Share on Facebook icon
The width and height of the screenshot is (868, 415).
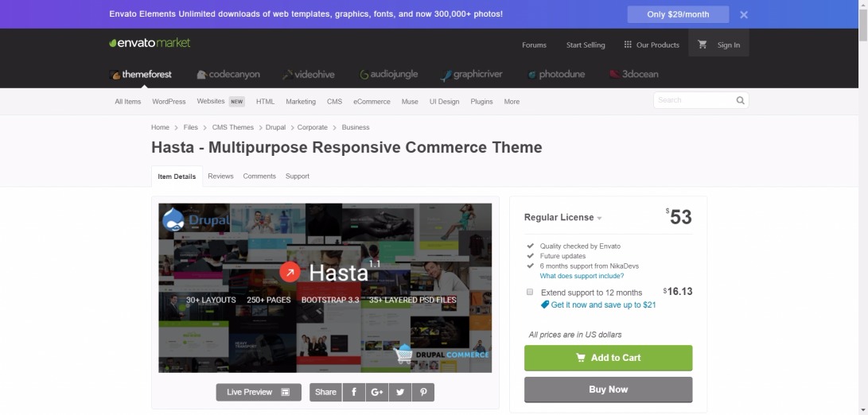[354, 392]
